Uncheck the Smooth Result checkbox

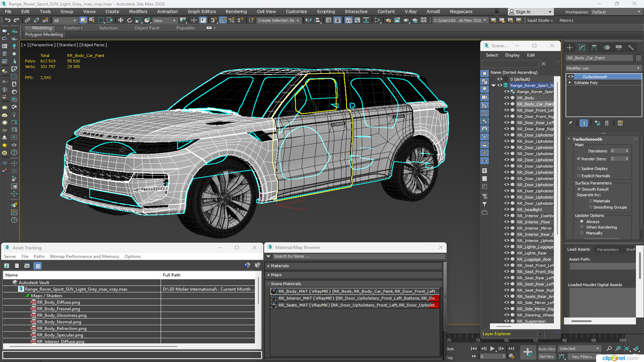pyautogui.click(x=579, y=189)
